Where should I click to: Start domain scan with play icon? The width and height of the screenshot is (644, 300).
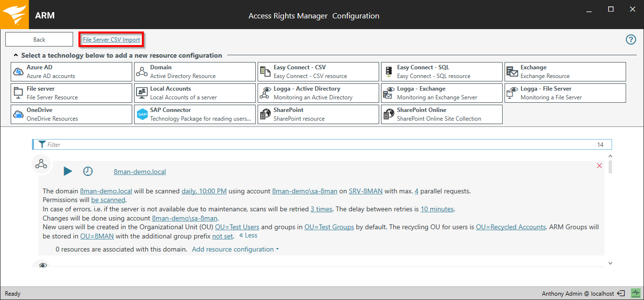[68, 171]
